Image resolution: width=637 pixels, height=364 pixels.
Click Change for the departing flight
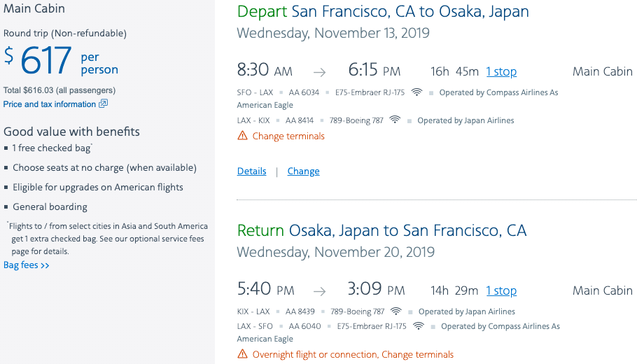click(x=303, y=171)
